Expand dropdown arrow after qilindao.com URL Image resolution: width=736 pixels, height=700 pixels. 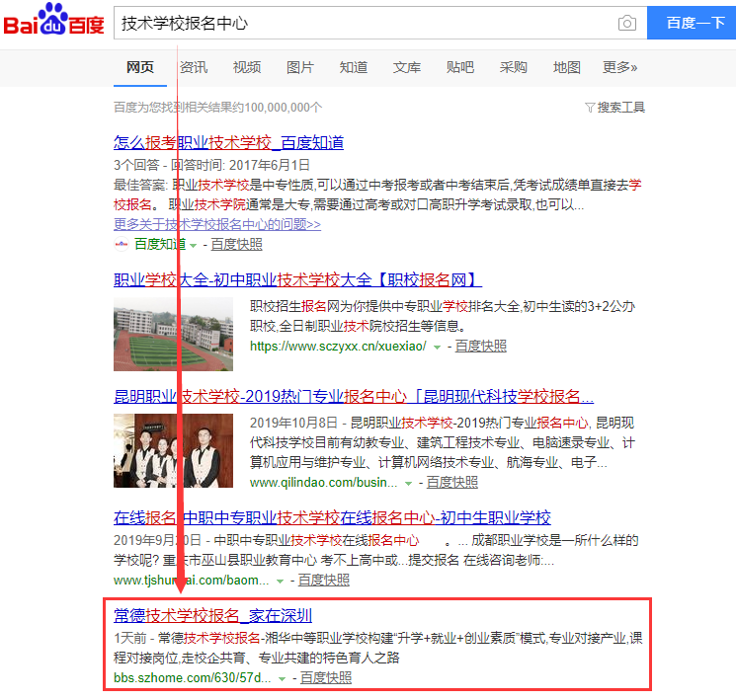pos(408,484)
